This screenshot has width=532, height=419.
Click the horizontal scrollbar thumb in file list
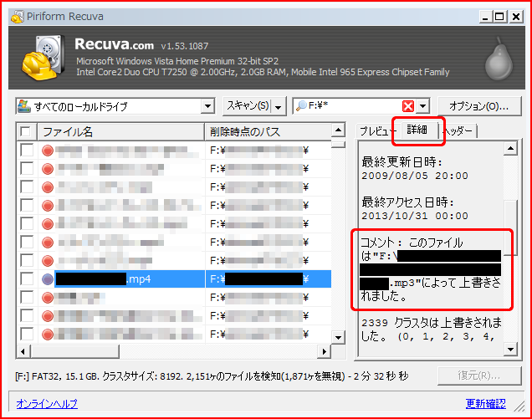(74, 351)
